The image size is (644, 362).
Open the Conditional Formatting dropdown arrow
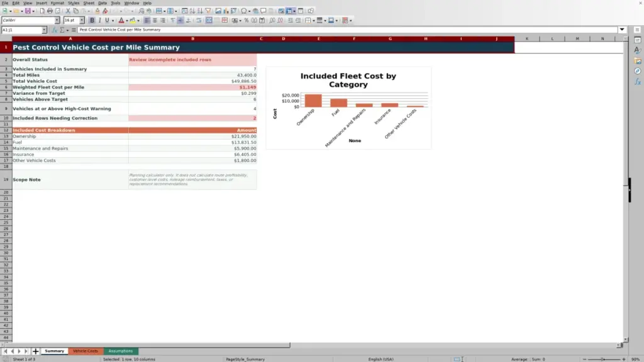tap(350, 20)
